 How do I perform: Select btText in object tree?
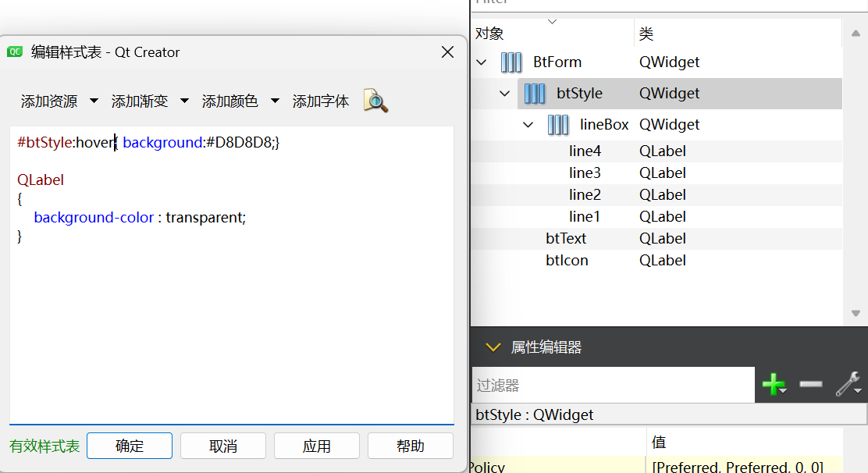coord(566,238)
